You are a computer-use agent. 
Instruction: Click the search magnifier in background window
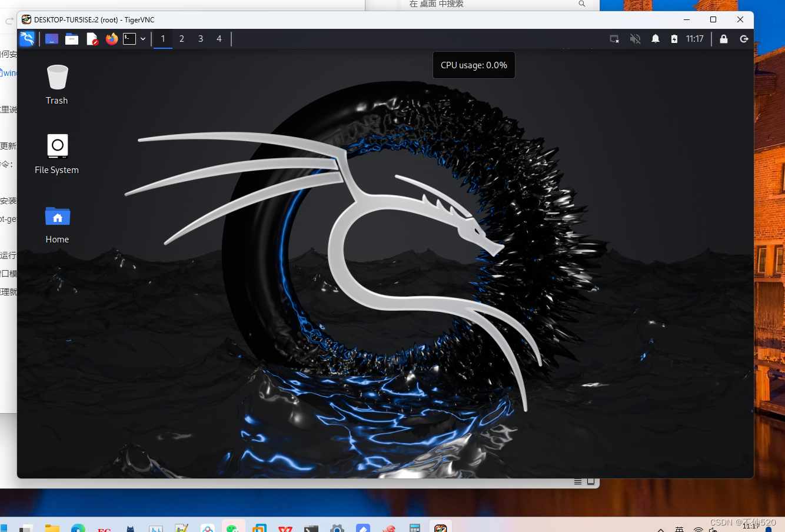click(582, 4)
